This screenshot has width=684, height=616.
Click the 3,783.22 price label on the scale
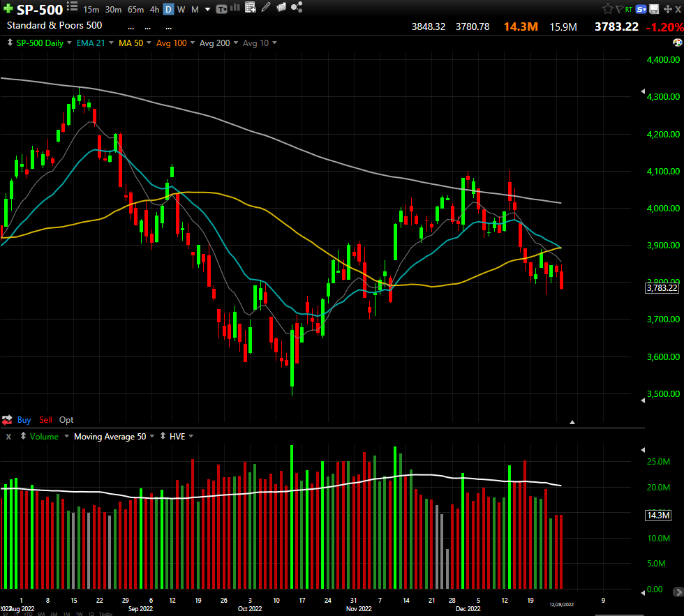662,287
